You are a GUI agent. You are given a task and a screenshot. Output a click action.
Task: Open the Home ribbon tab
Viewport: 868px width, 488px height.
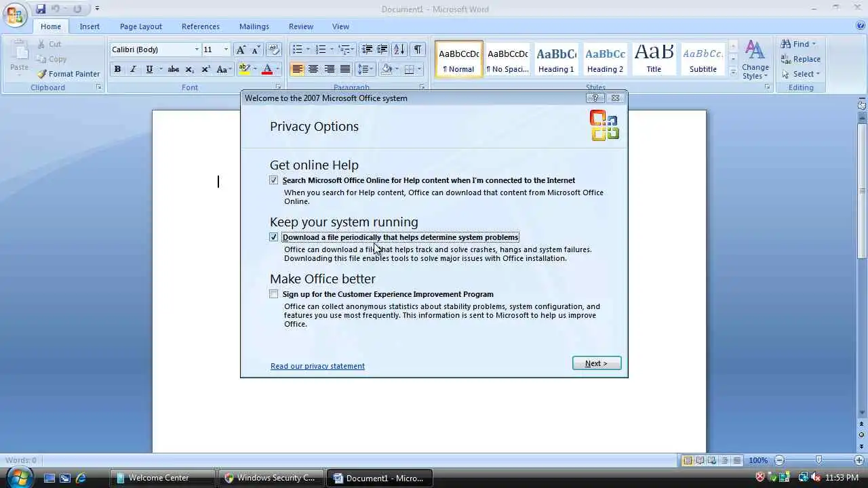pyautogui.click(x=50, y=26)
